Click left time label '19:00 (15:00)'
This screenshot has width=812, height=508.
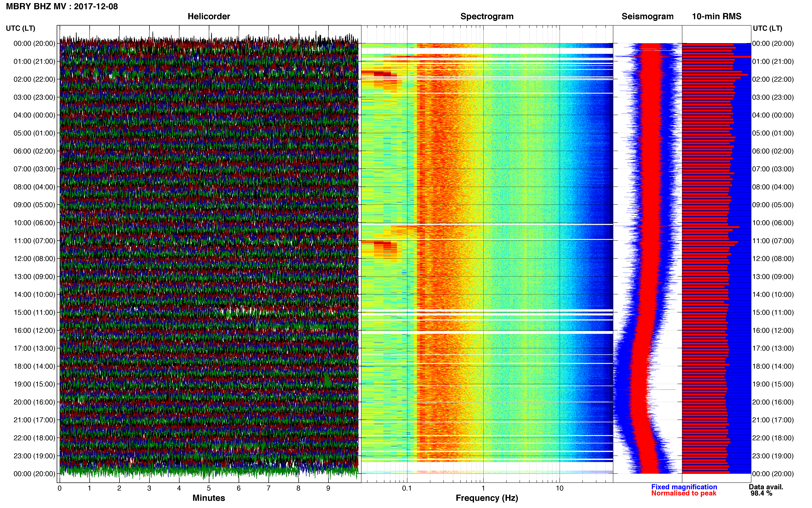34,384
